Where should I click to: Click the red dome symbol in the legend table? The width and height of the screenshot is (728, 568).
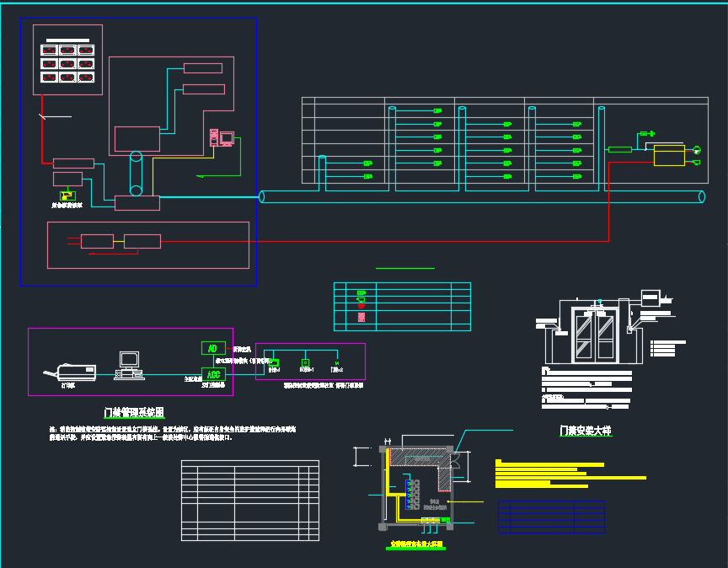(x=361, y=306)
